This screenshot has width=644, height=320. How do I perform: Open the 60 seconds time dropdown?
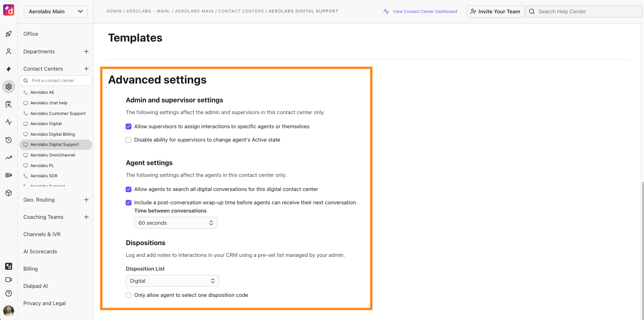(176, 223)
